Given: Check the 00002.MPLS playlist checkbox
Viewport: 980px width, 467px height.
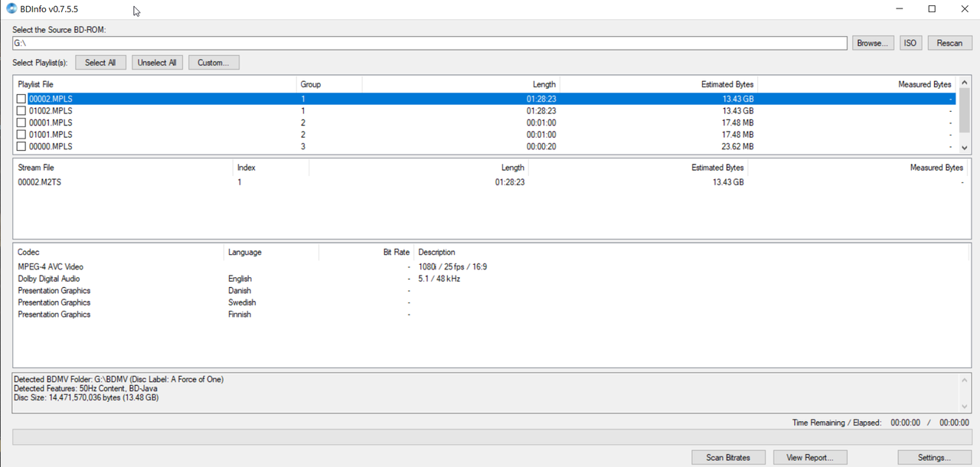Looking at the screenshot, I should point(21,99).
